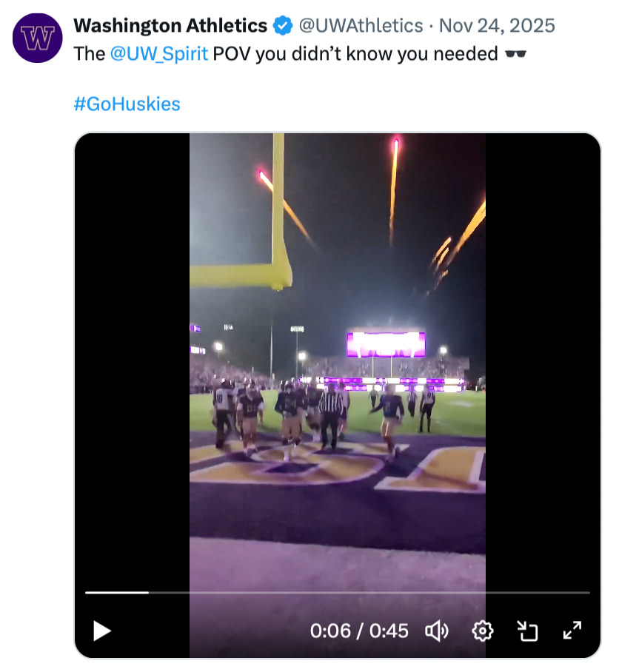Image resolution: width=619 pixels, height=672 pixels.
Task: Open the @UW_Spirit mention
Action: pyautogui.click(x=159, y=54)
